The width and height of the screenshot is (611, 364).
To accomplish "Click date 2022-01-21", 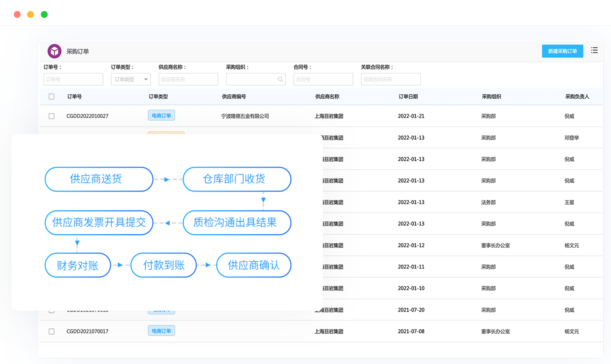I will [411, 116].
